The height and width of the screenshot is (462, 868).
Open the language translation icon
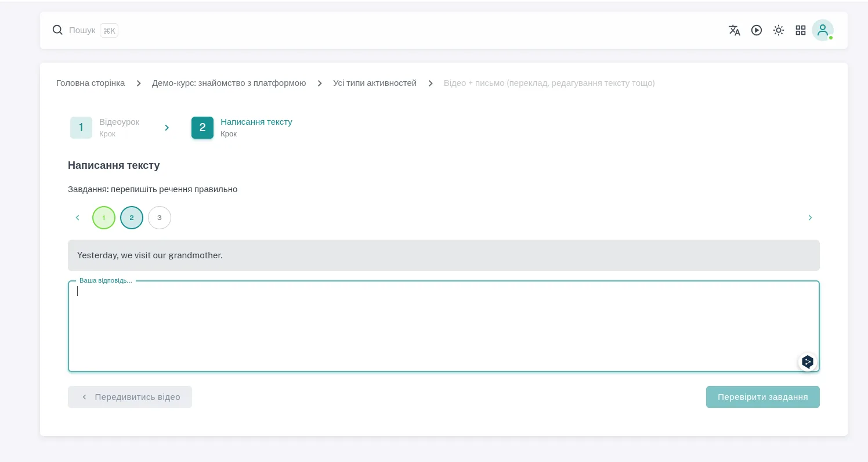[x=735, y=30]
